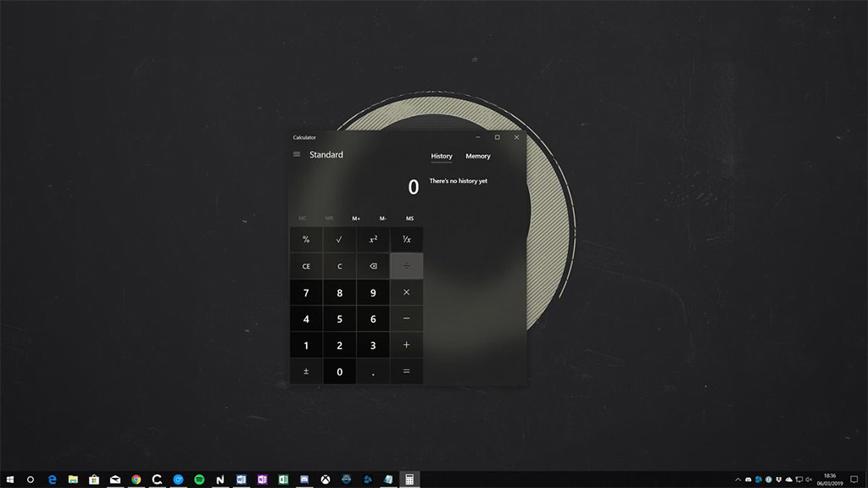Screen dimensions: 868x488
Task: Click the x squared button
Action: pyautogui.click(x=373, y=239)
